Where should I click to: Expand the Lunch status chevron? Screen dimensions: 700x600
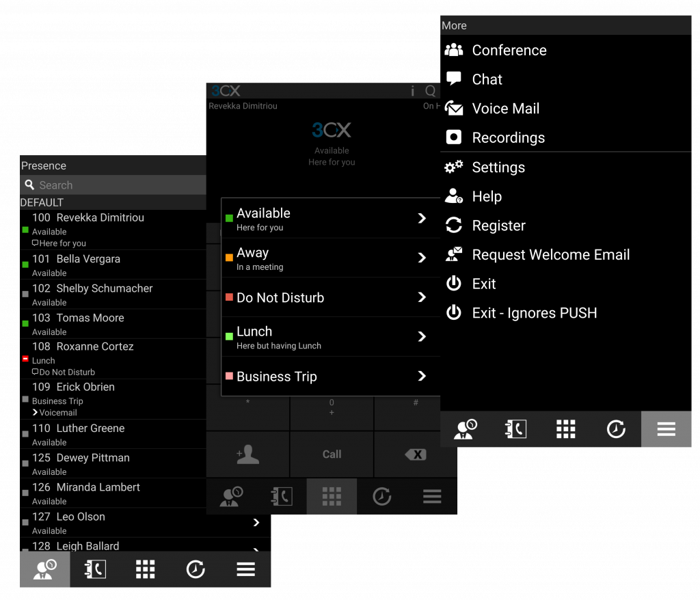coord(422,336)
